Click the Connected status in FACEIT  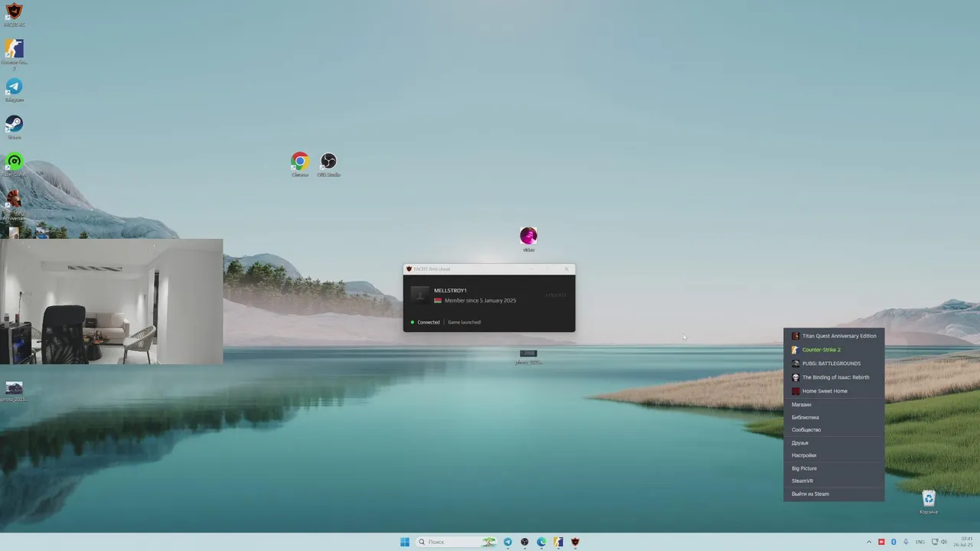(425, 322)
